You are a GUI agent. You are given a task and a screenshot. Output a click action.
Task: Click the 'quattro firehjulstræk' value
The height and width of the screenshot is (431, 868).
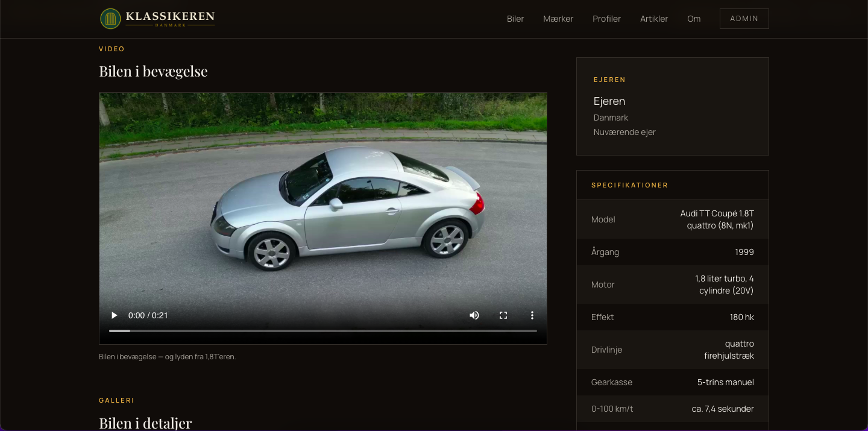click(x=729, y=350)
